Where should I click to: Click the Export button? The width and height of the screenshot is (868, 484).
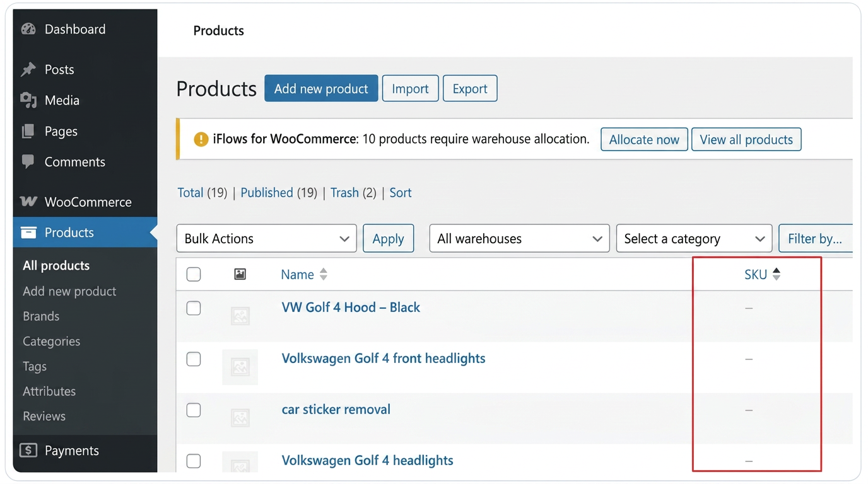470,88
